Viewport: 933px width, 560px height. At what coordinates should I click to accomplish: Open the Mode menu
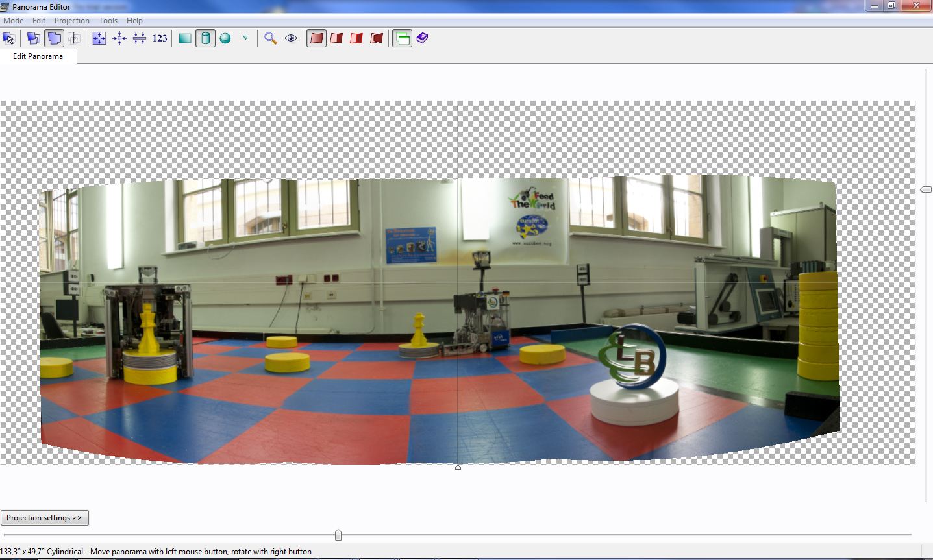click(x=14, y=21)
